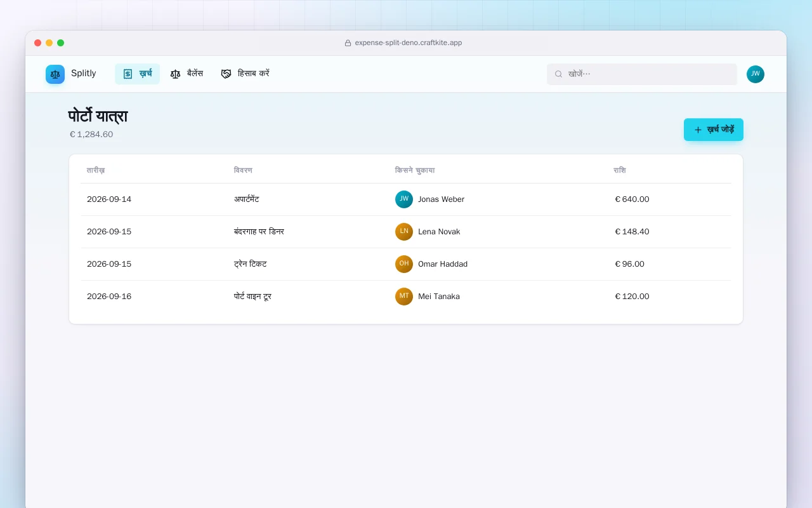Click the राशि column header
Screen dimensions: 812x508
point(620,170)
